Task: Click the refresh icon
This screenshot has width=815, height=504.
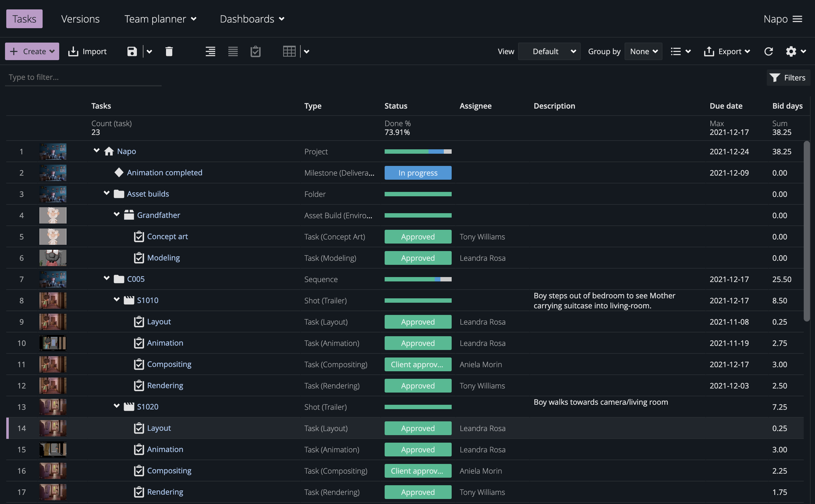Action: (x=768, y=51)
